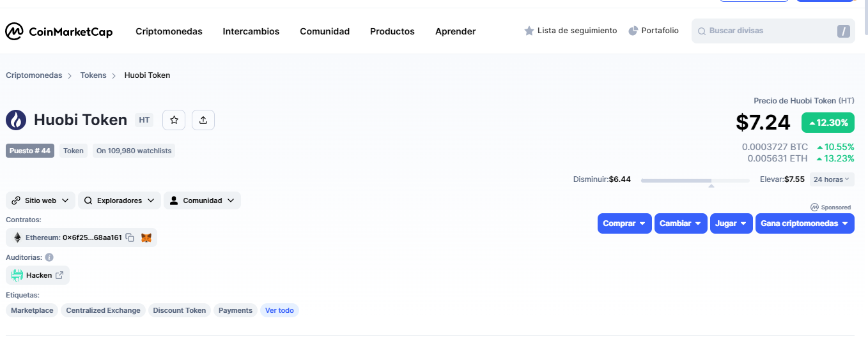
Task: Click the 0.005631 ETH price text
Action: [x=777, y=158]
